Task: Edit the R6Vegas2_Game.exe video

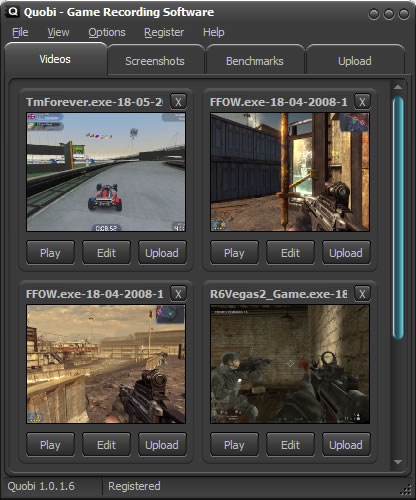Action: pyautogui.click(x=290, y=445)
